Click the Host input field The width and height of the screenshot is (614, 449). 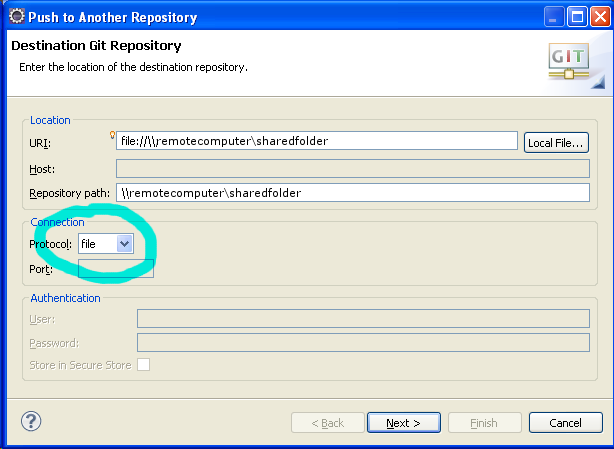coord(353,167)
